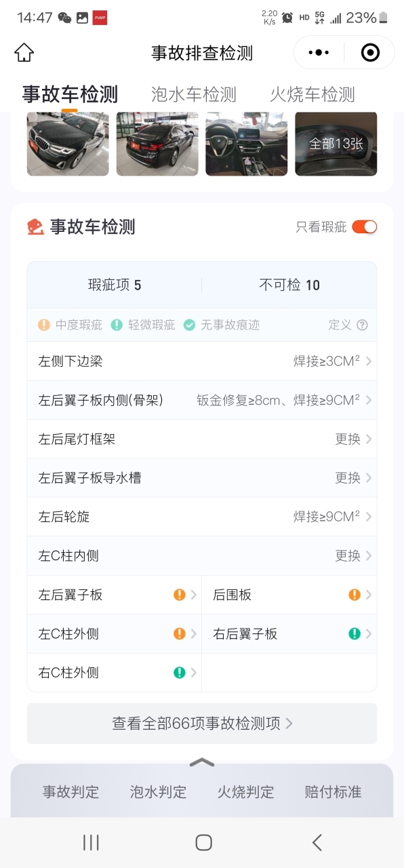Tap green warning icon beside 右C柱外侧
This screenshot has height=868, width=404.
[x=180, y=673]
